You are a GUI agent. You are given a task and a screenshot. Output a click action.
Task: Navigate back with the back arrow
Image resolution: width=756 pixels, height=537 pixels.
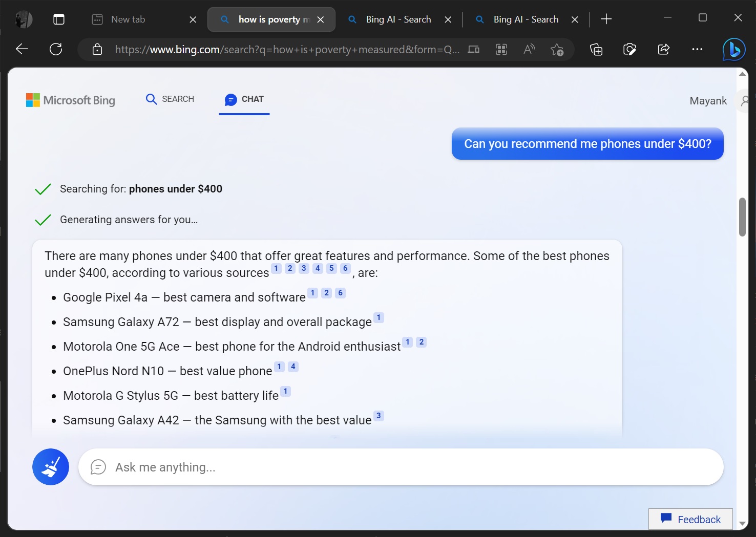pyautogui.click(x=21, y=49)
